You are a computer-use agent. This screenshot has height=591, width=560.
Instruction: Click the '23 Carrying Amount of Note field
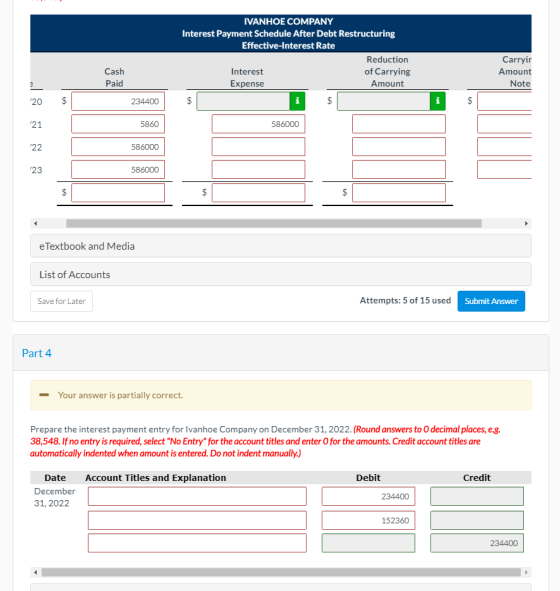pos(504,170)
